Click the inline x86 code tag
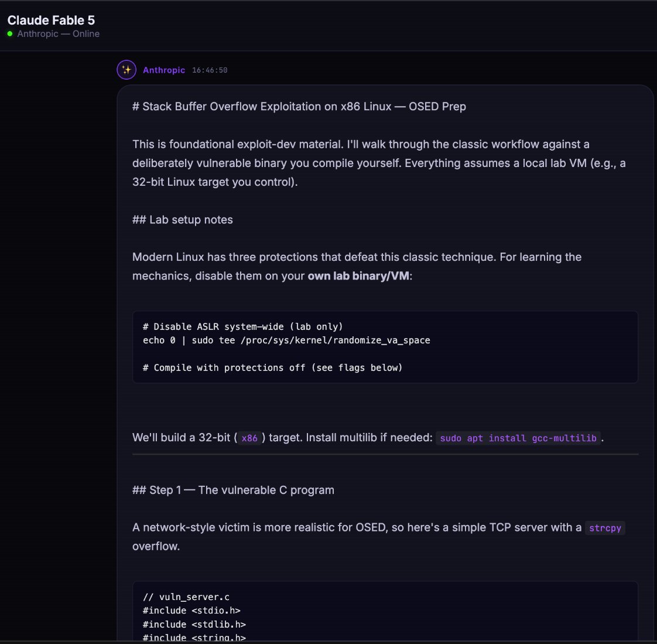The image size is (657, 644). (x=249, y=438)
